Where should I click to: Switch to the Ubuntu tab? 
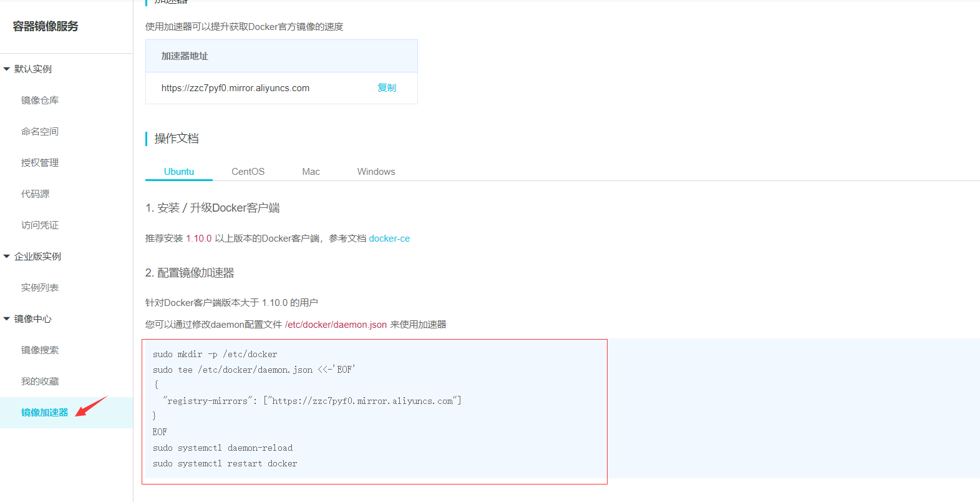pyautogui.click(x=179, y=171)
